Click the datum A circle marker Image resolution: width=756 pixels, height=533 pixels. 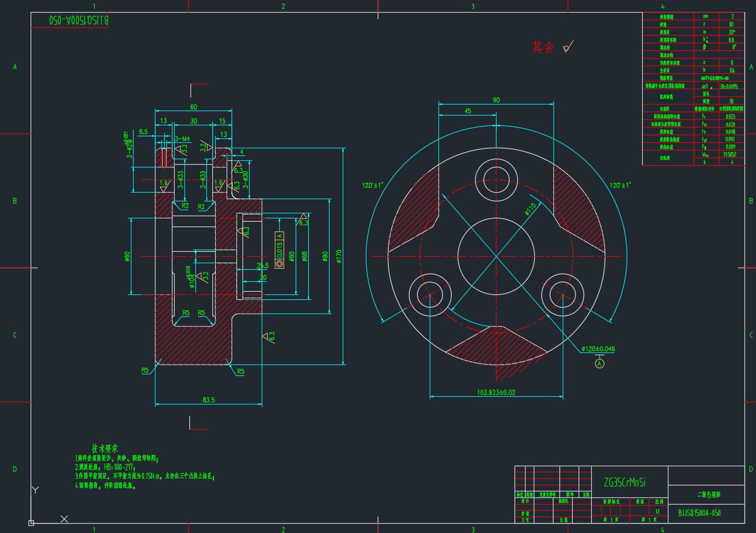pyautogui.click(x=599, y=363)
